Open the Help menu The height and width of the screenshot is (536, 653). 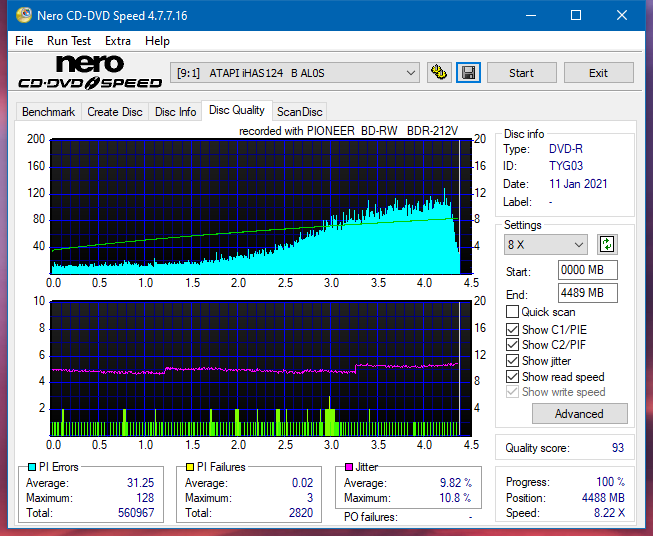tap(157, 41)
